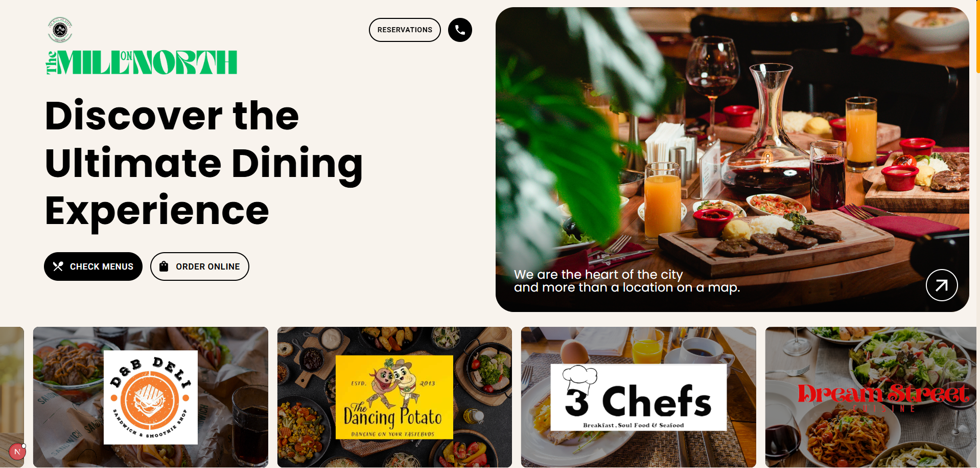
Task: Open the D&B Deli restaurant card
Action: (151, 397)
